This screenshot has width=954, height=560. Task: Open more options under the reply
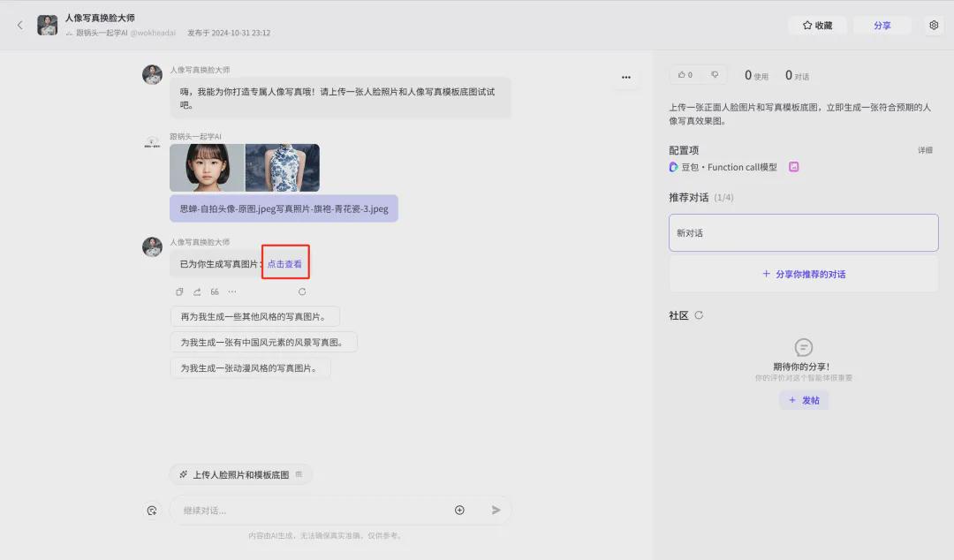[x=232, y=291]
